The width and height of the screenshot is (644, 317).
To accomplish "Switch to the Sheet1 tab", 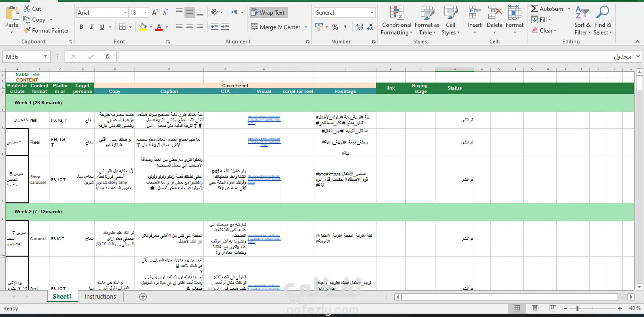I will point(62,296).
